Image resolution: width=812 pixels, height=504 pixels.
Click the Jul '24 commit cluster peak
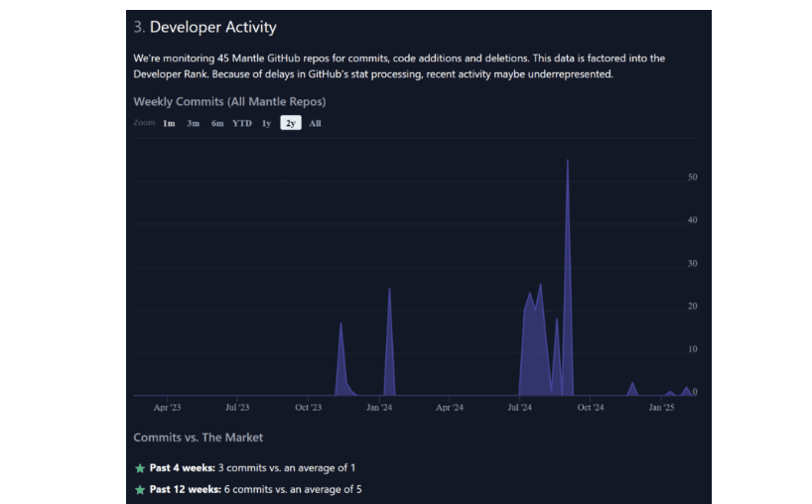(541, 286)
